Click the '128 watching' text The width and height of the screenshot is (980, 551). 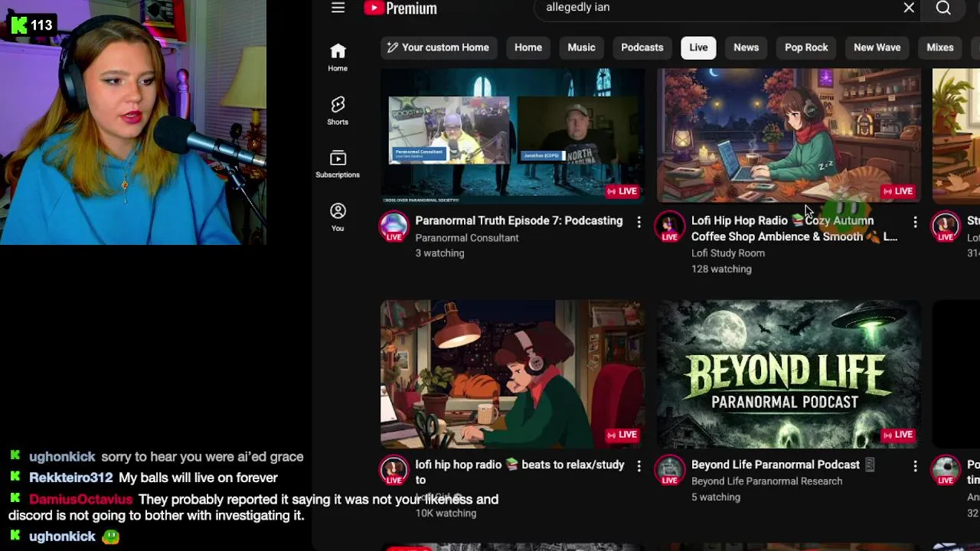pyautogui.click(x=721, y=269)
